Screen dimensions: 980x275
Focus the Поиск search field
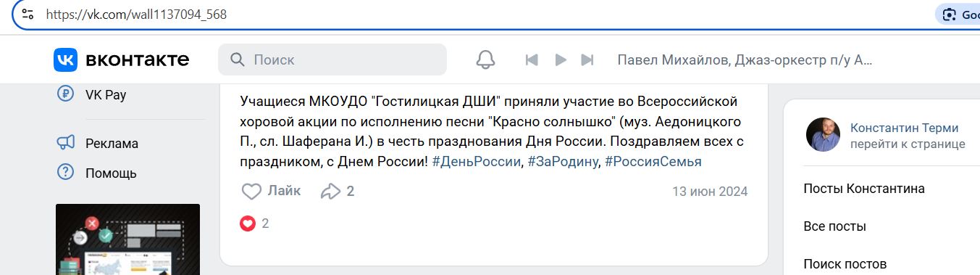[332, 59]
